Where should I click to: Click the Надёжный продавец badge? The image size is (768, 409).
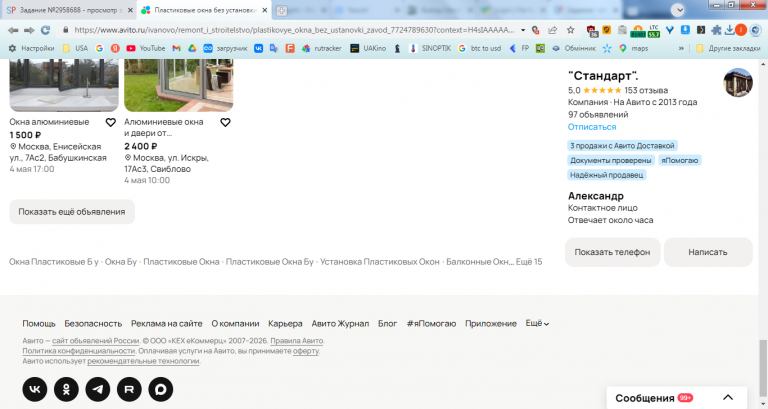pos(606,175)
